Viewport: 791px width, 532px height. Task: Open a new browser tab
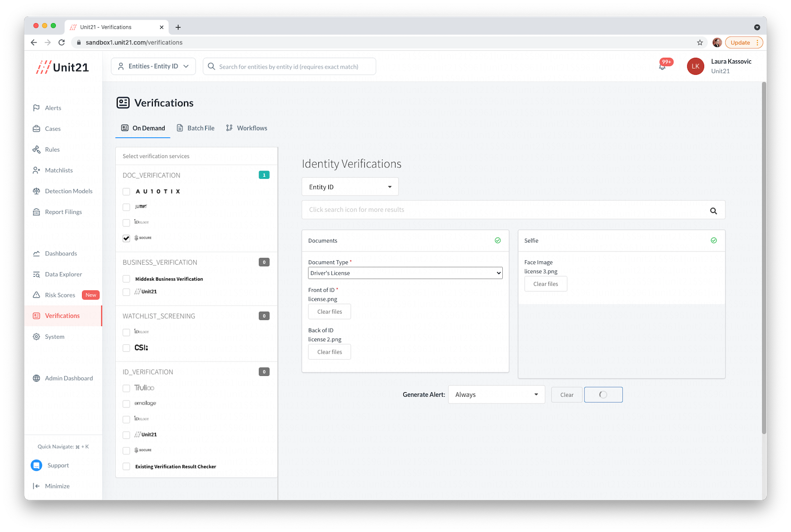click(x=178, y=27)
